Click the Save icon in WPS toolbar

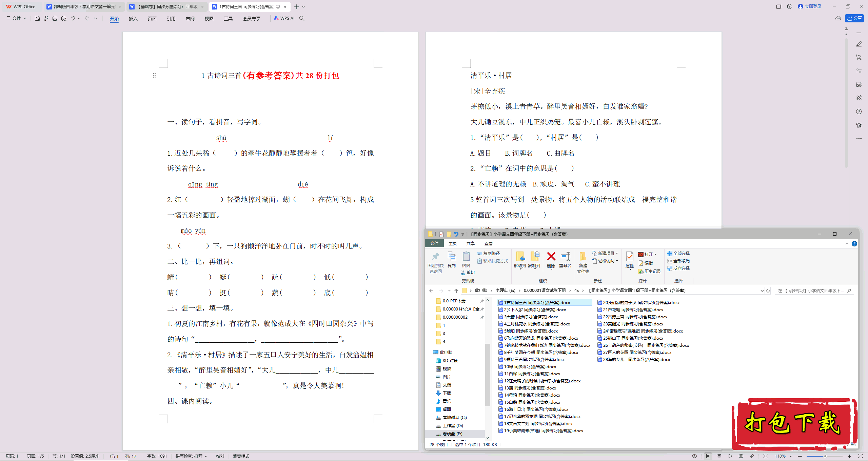[x=37, y=18]
